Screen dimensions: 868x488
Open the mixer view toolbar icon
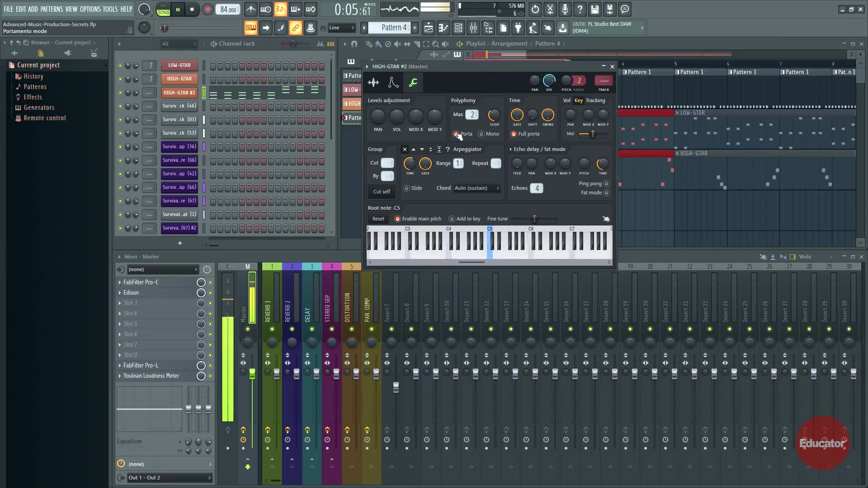(473, 28)
